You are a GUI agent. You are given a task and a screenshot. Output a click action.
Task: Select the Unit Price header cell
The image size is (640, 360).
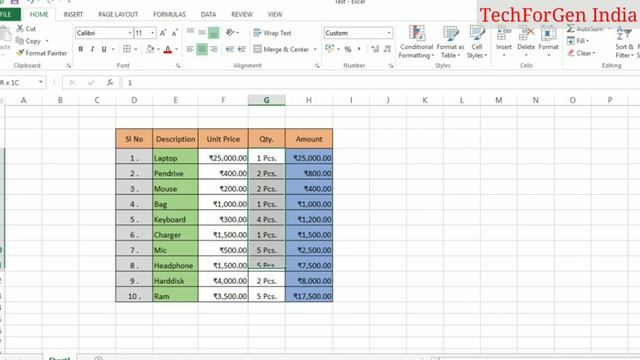click(223, 139)
